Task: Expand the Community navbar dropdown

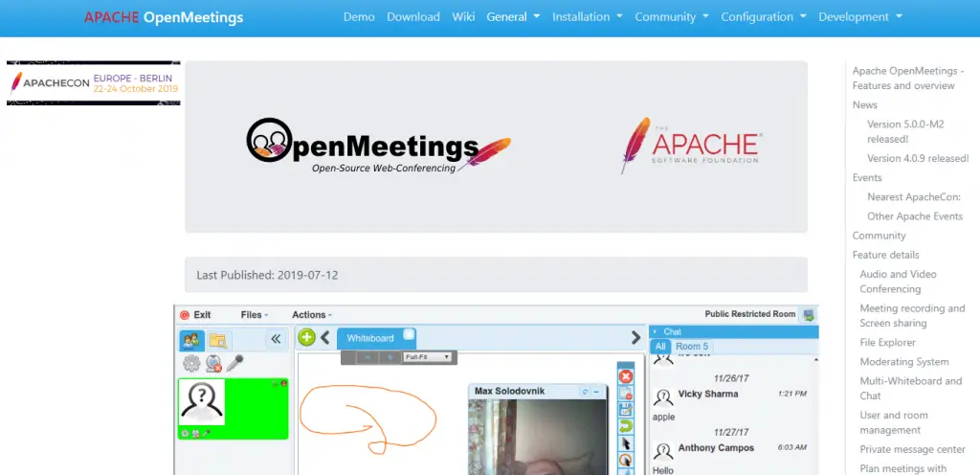Action: click(672, 17)
